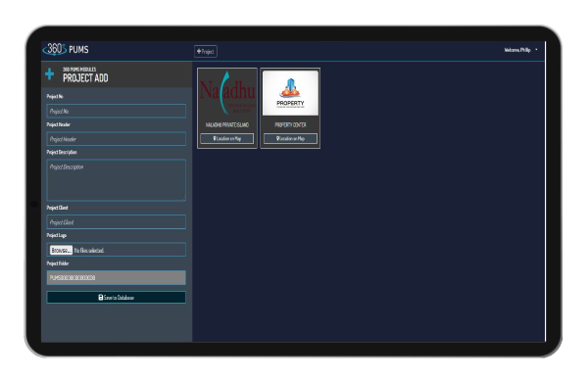Select the Project Client input field
This screenshot has width=588, height=381.
pos(117,222)
